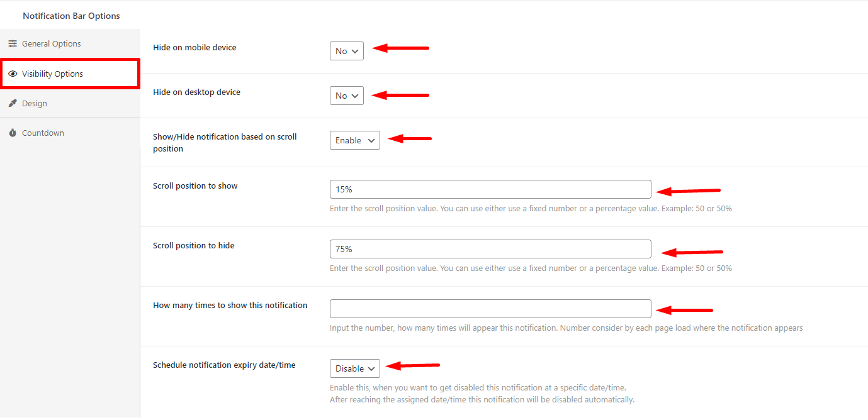This screenshot has height=420, width=868.
Task: Select the Visibility Options tab
Action: tap(52, 74)
